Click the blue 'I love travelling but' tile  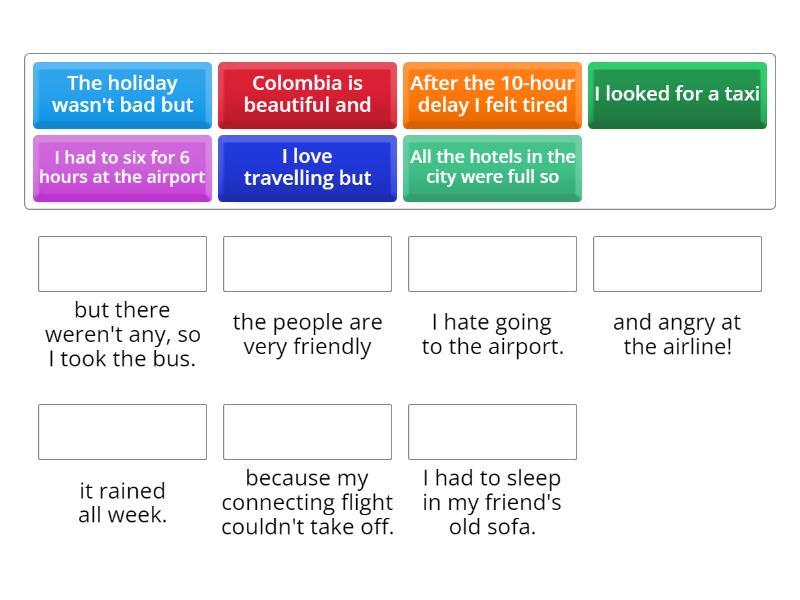click(x=307, y=169)
